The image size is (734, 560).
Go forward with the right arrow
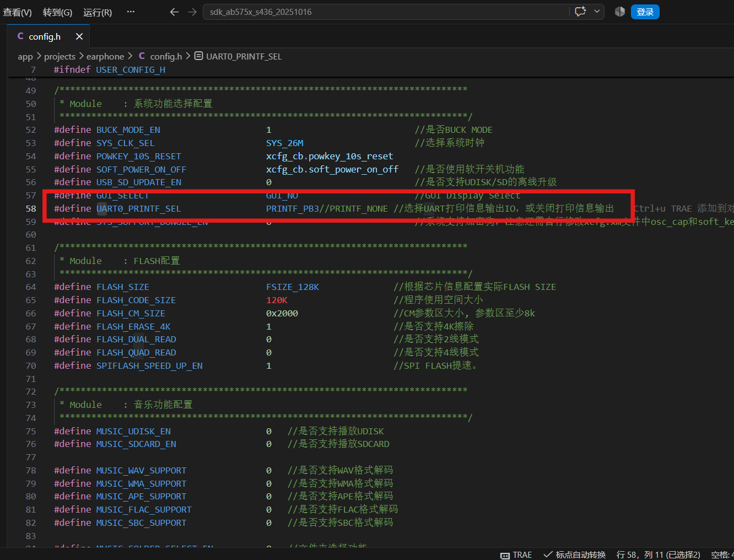[192, 12]
